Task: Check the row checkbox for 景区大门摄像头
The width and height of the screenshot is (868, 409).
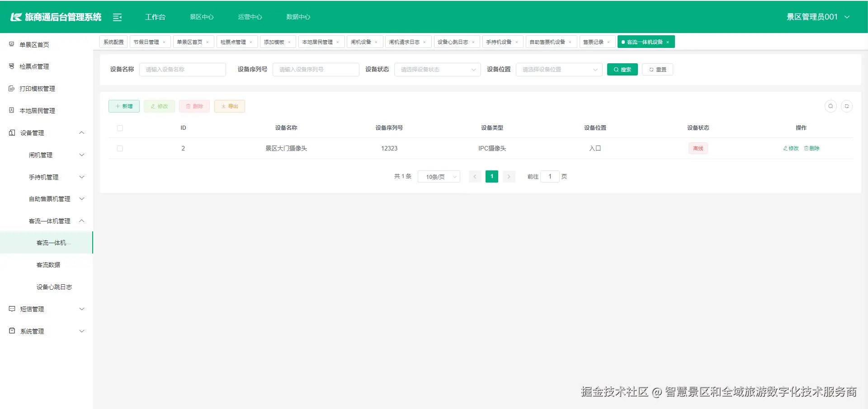Action: [x=120, y=148]
